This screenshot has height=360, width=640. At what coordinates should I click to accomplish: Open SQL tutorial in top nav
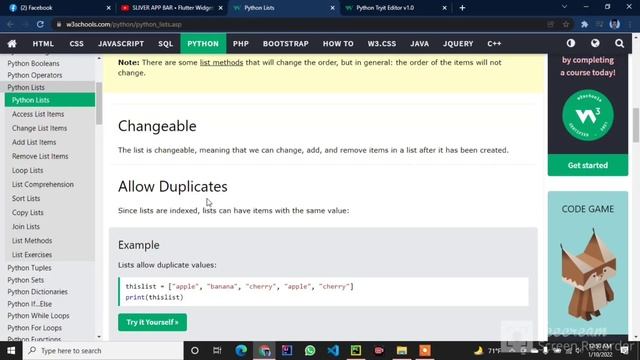pos(165,44)
